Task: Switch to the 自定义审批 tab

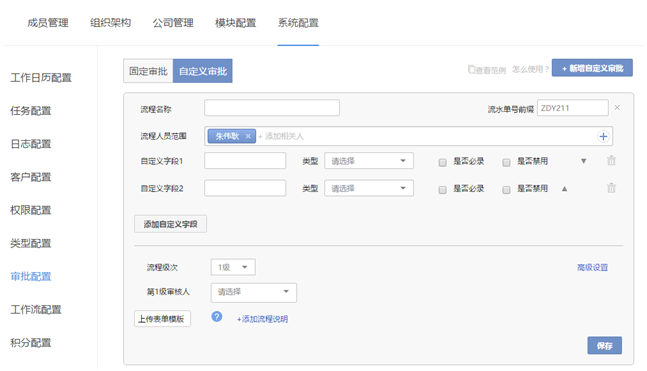Action: click(x=203, y=71)
